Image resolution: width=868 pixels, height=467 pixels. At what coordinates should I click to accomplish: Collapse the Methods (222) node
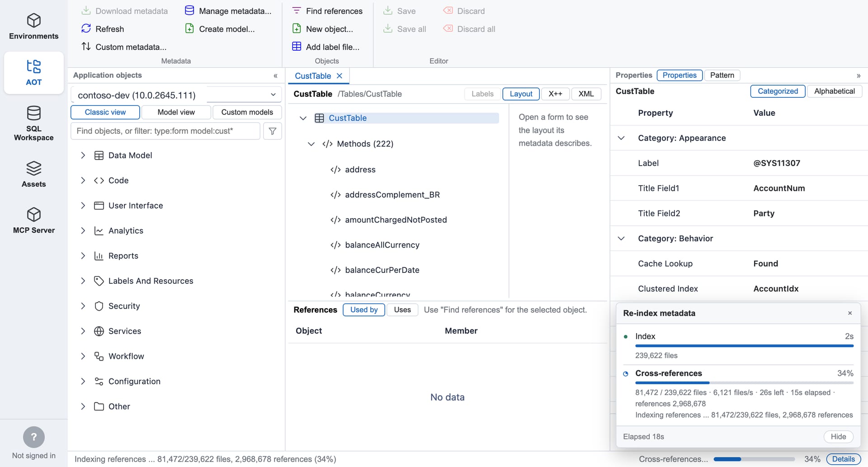click(311, 144)
